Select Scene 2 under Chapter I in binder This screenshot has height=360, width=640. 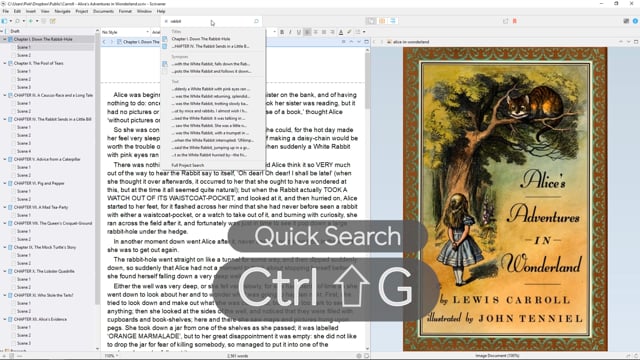tap(24, 55)
